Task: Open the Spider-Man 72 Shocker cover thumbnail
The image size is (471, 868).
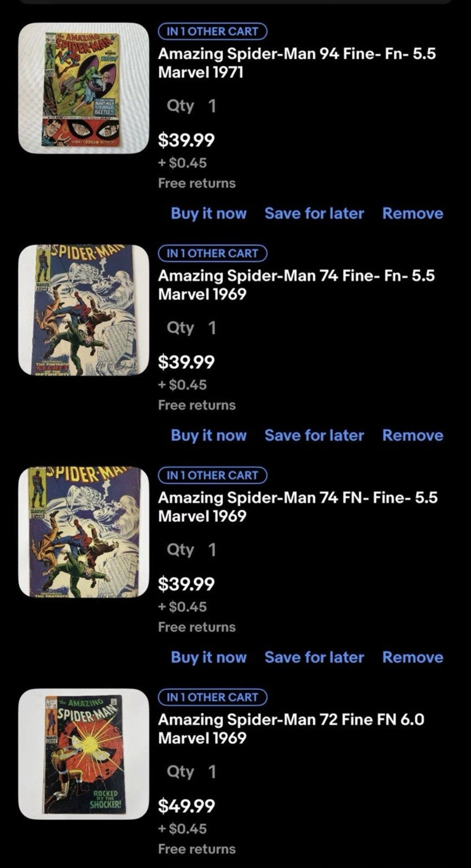Action: 84,754
